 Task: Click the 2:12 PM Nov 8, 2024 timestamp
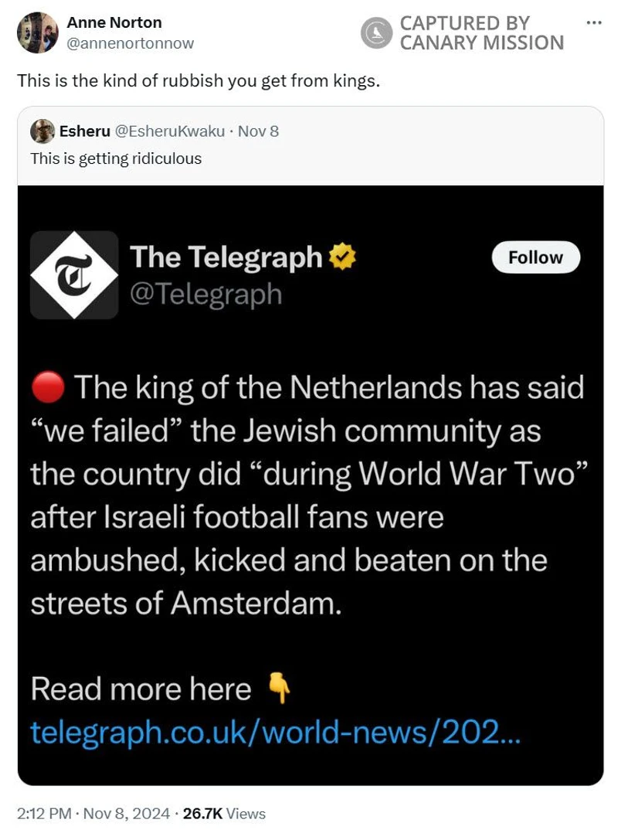[x=93, y=813]
